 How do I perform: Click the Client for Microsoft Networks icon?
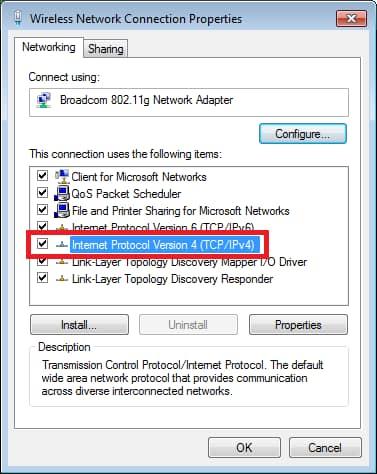pos(62,176)
